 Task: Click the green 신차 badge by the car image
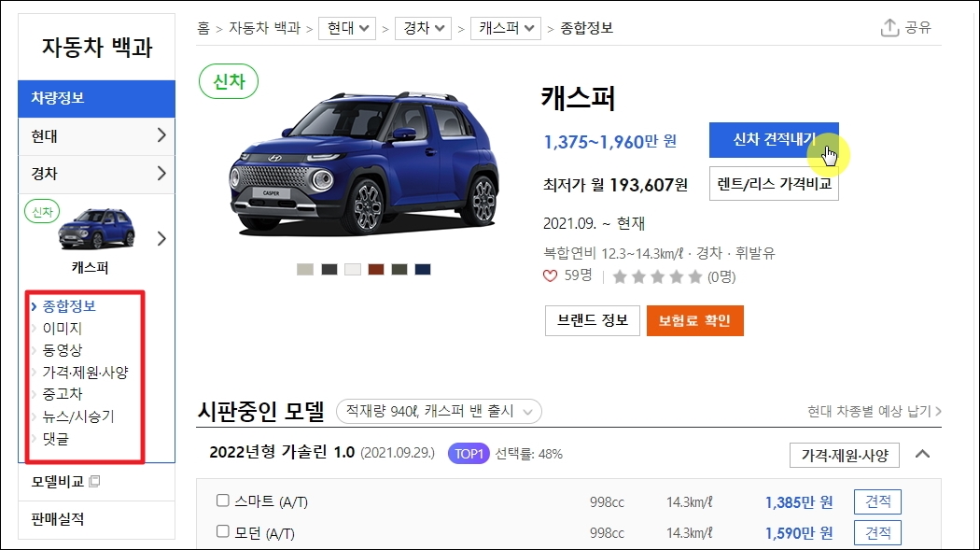pos(229,81)
